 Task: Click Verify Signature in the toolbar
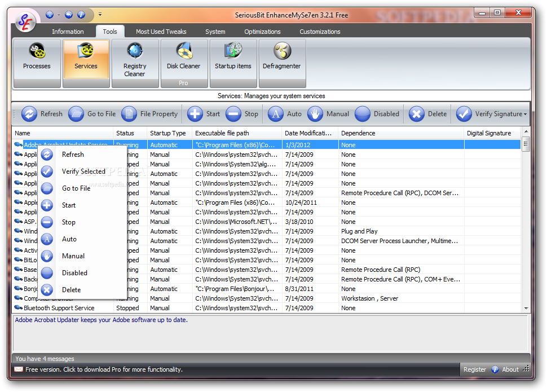489,114
